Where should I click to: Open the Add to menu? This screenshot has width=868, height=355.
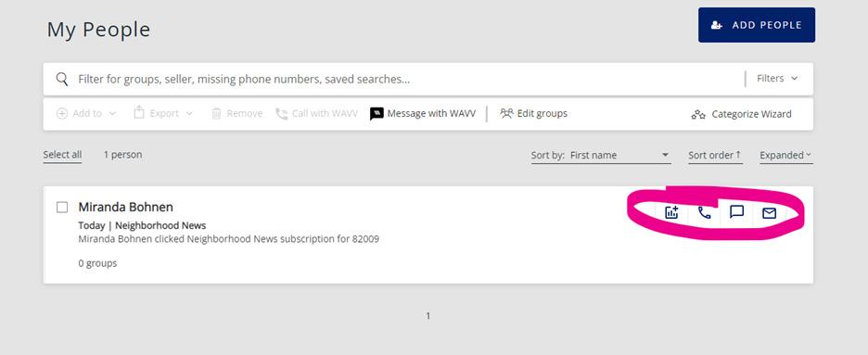coord(86,113)
